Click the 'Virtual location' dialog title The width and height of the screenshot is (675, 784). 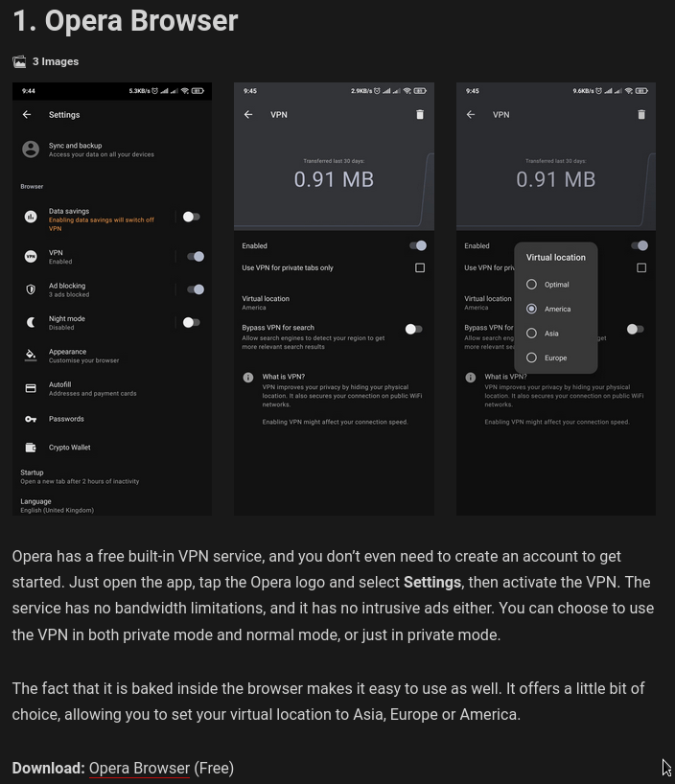(x=555, y=258)
